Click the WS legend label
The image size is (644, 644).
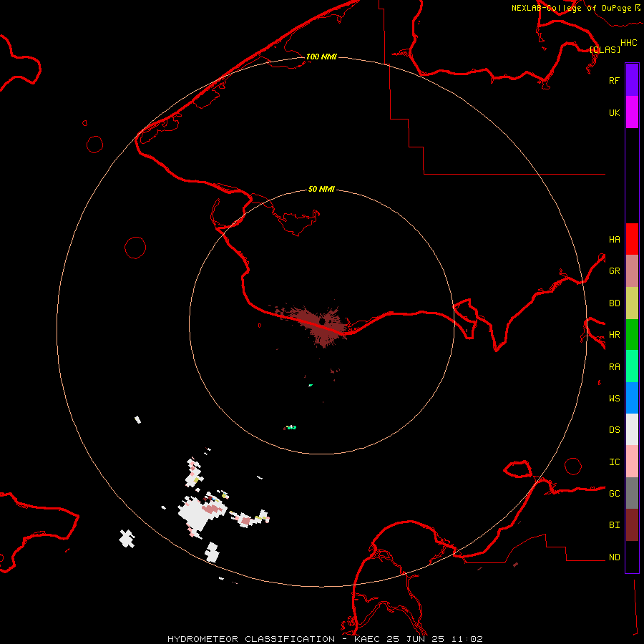point(614,398)
